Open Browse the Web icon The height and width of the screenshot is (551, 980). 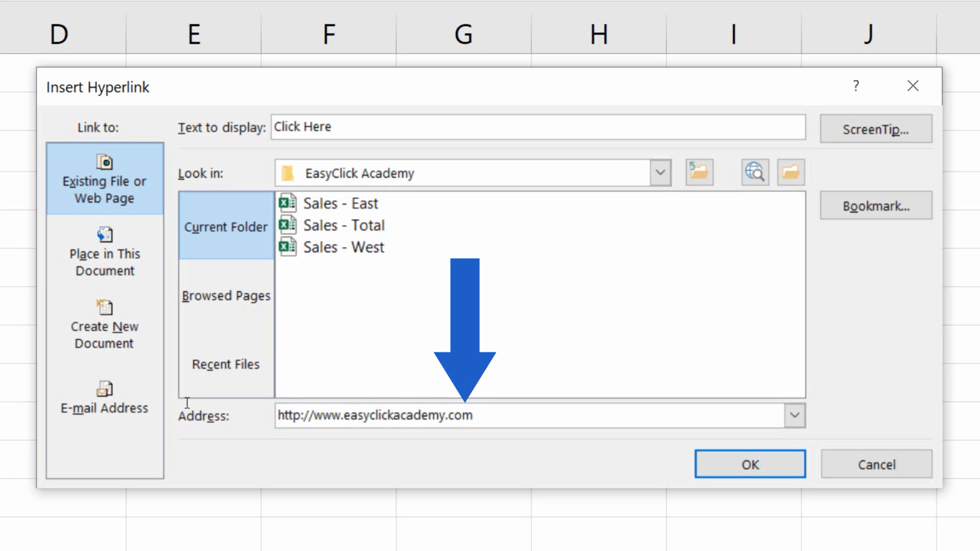(754, 172)
